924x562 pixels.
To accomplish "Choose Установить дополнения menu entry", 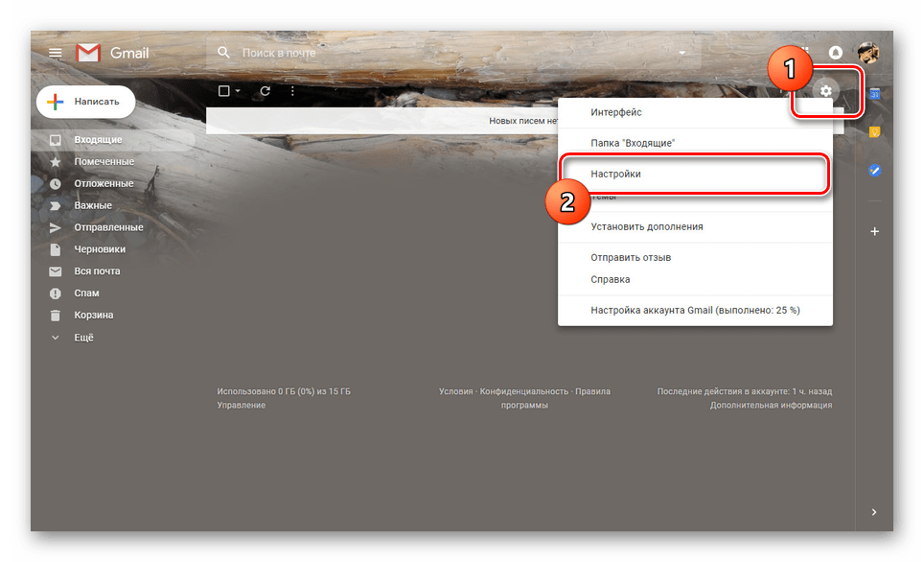I will (x=647, y=227).
